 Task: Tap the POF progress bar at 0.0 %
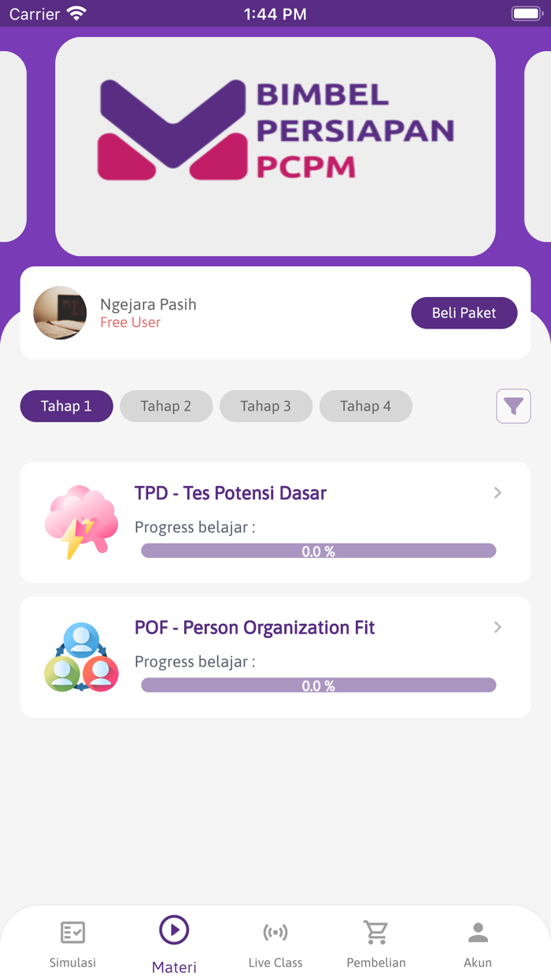319,685
